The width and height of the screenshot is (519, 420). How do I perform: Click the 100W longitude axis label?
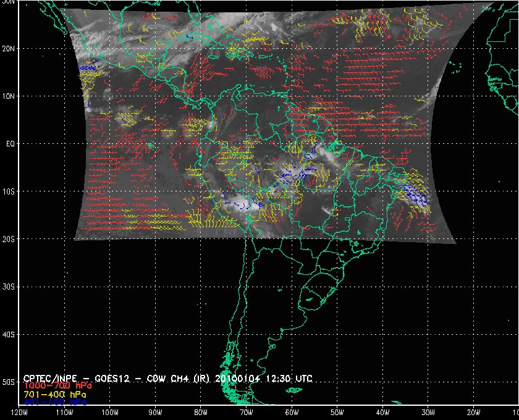[109, 413]
